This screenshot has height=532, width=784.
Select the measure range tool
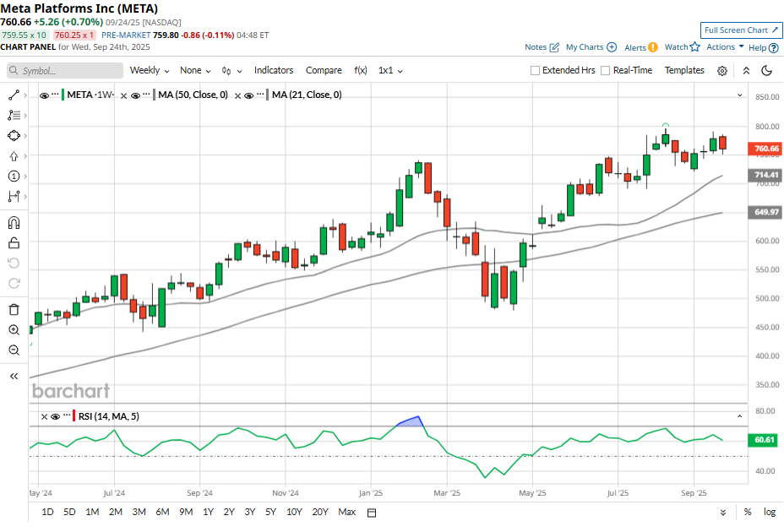(14, 197)
